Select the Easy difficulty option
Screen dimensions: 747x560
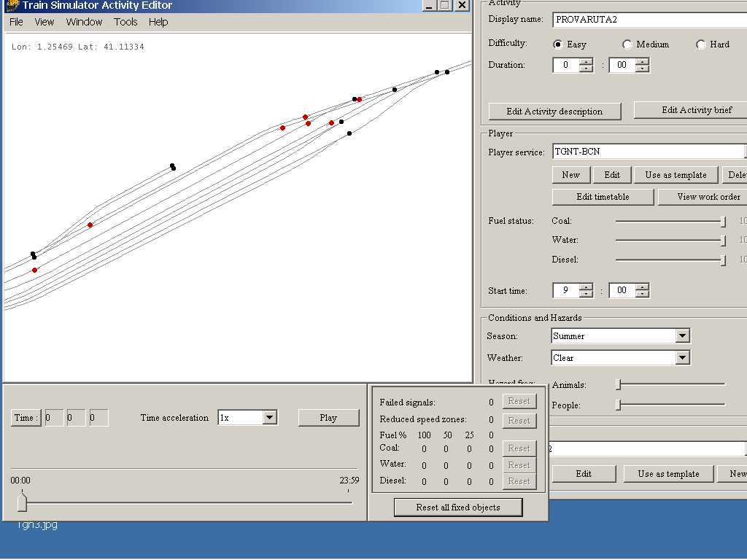coord(558,44)
